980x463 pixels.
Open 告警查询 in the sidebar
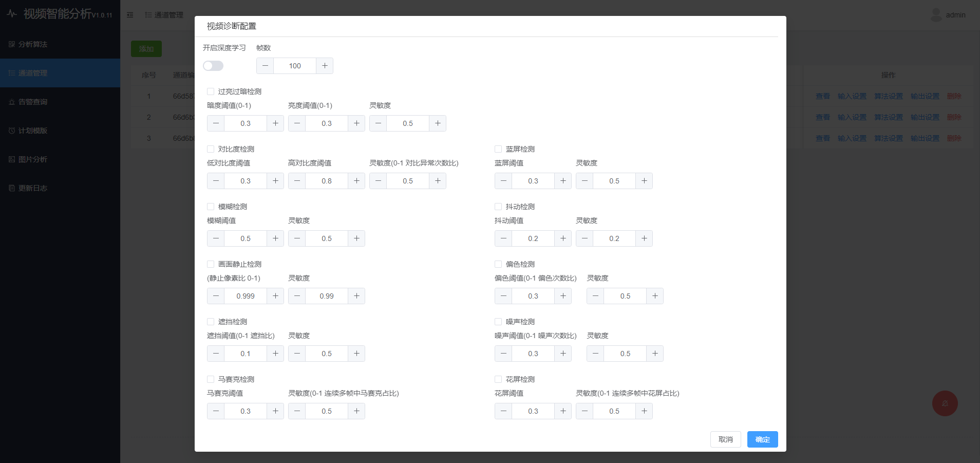click(x=60, y=102)
